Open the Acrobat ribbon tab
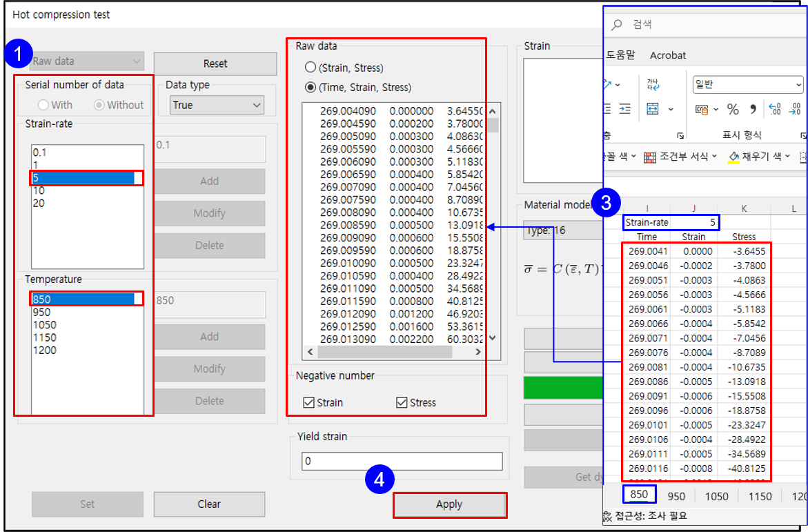The height and width of the screenshot is (532, 808). pos(667,55)
